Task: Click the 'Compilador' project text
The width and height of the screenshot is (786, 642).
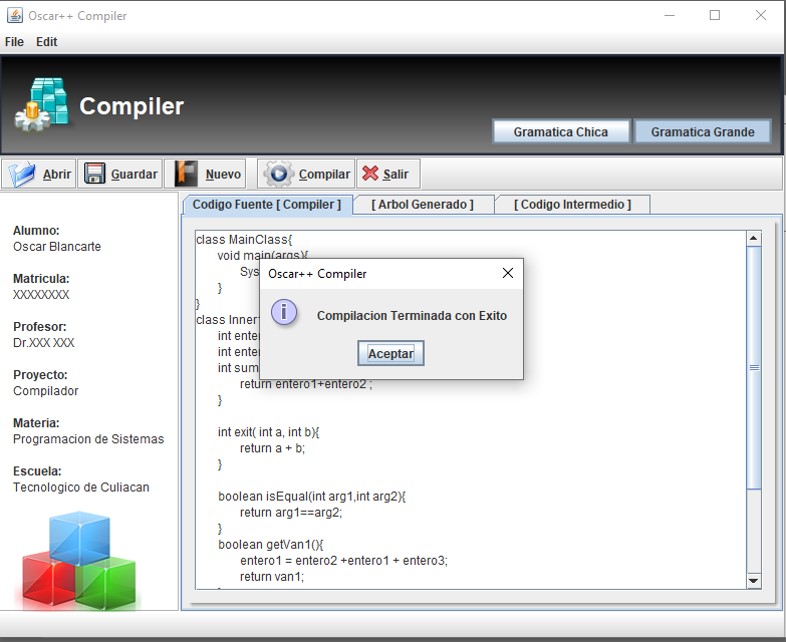Action: (x=46, y=391)
